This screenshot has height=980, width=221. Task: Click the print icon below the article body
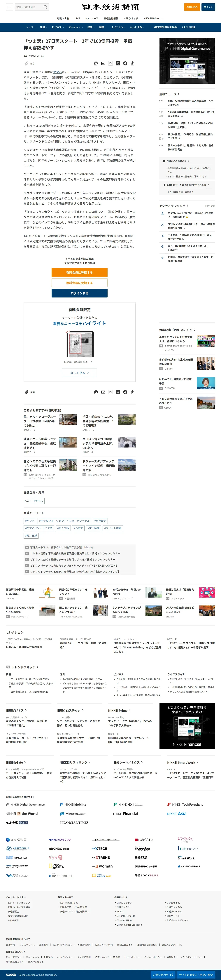96,392
